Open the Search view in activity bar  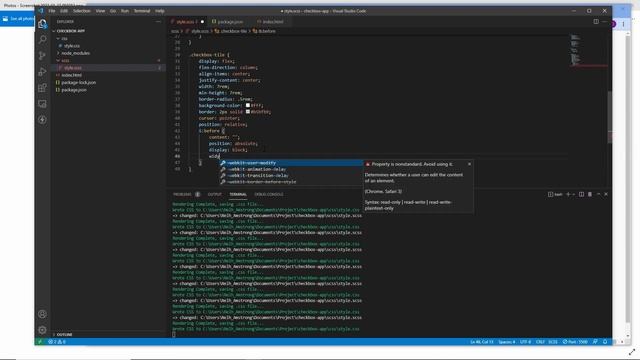[42, 40]
